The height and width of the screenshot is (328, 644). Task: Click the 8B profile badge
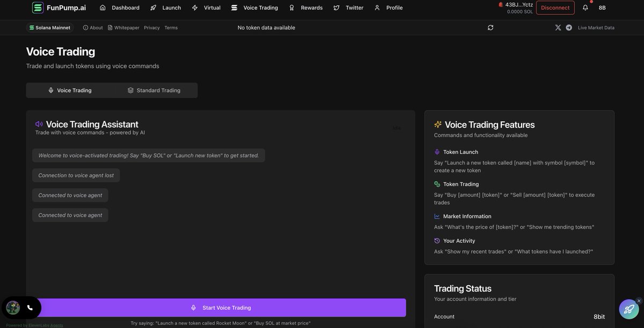point(602,8)
